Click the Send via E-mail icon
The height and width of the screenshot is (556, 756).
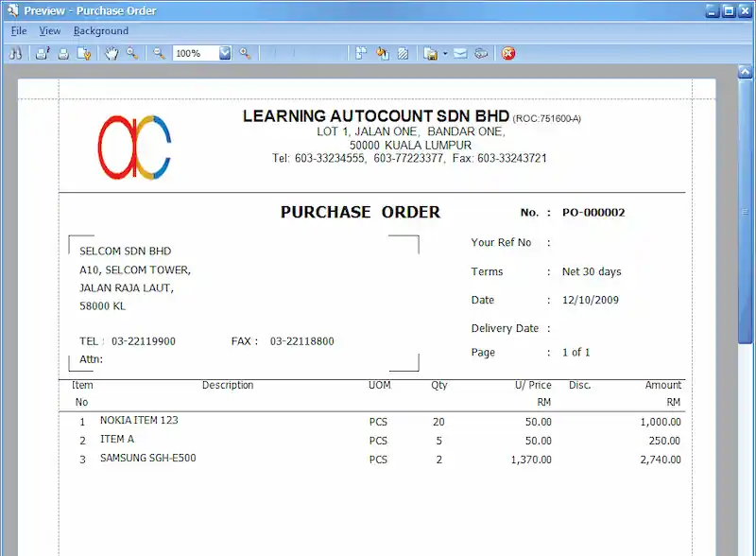coord(460,53)
